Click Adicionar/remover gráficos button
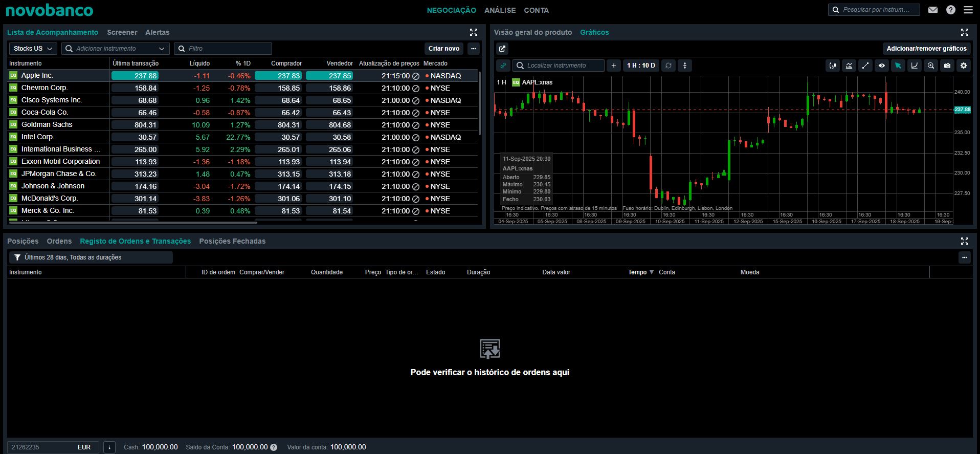This screenshot has height=454, width=980. point(926,49)
